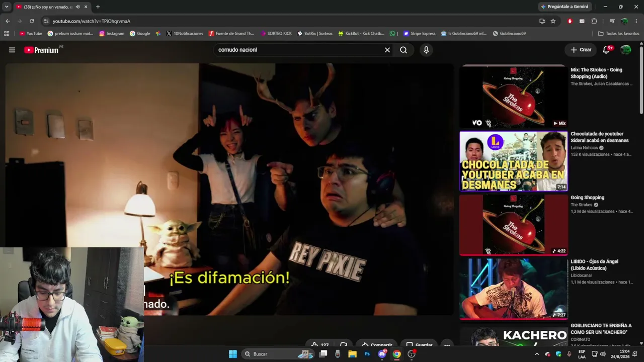
Task: Close the YouTube browser tab
Action: click(86, 7)
